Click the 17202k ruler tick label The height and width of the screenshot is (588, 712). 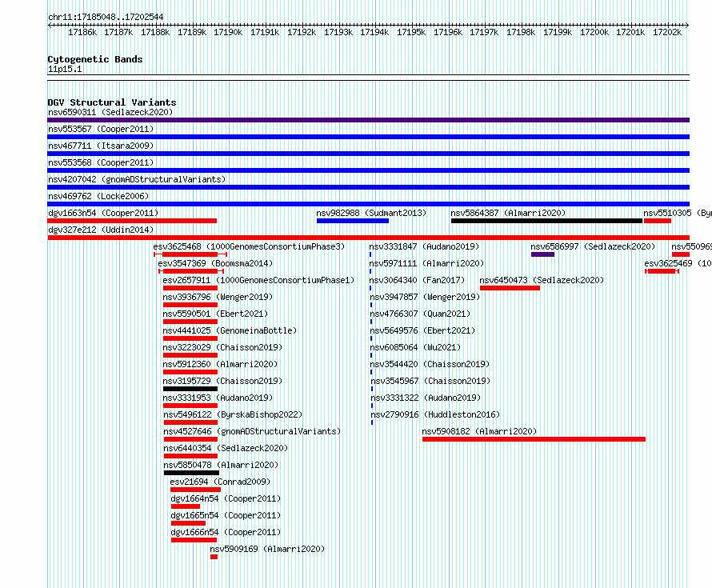click(x=667, y=32)
